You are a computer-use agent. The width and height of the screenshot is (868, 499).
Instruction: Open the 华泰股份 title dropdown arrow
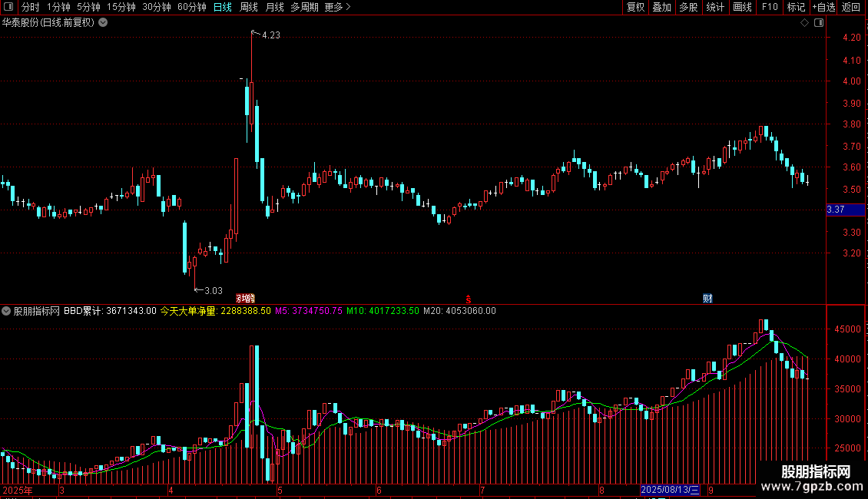pyautogui.click(x=103, y=23)
